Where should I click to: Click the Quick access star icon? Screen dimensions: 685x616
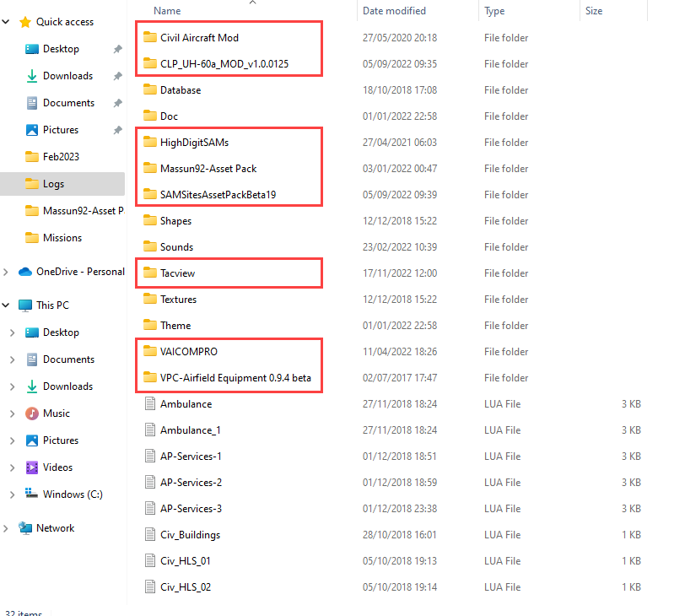tap(25, 22)
